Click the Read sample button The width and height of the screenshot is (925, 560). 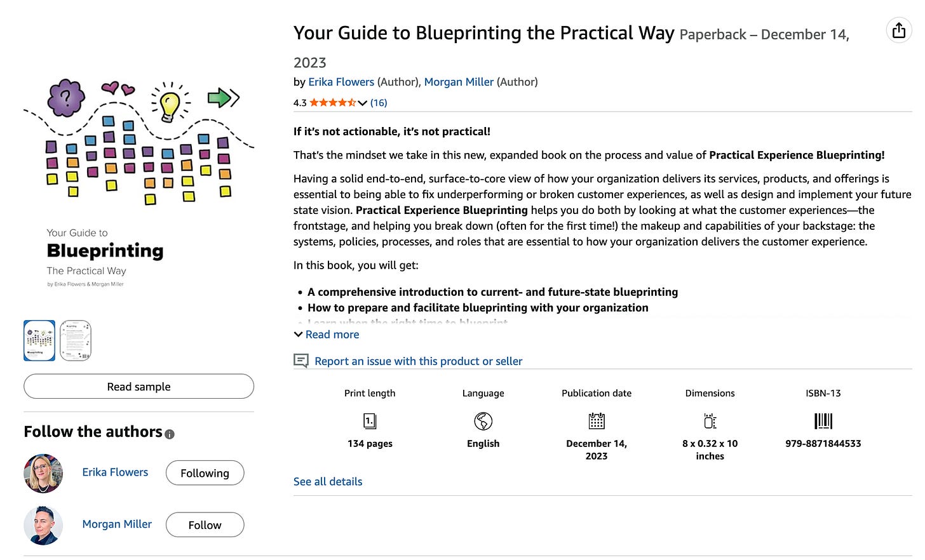click(x=138, y=387)
